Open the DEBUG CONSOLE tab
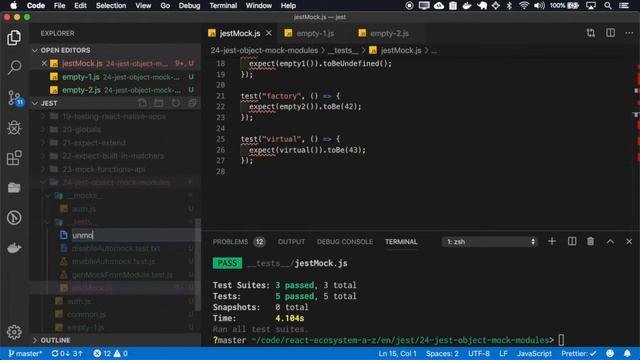The height and width of the screenshot is (360, 640). [344, 242]
